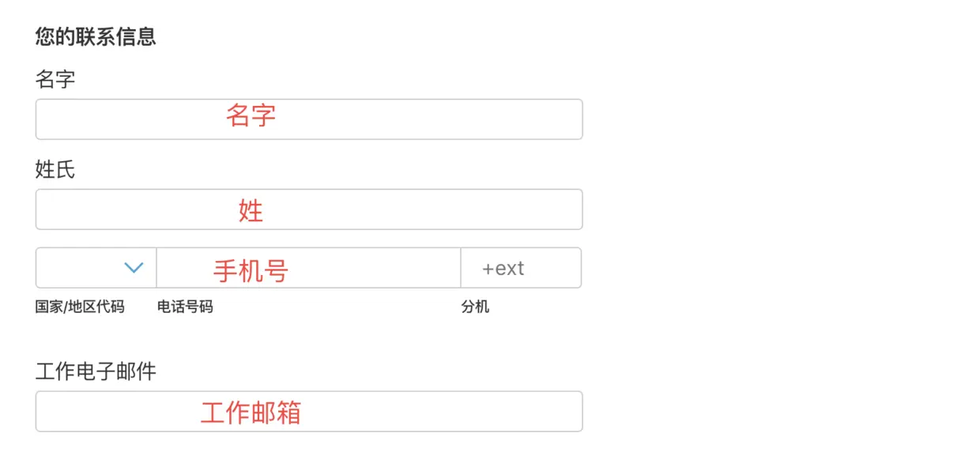
Task: Click the 姓氏 field label
Action: [x=55, y=169]
